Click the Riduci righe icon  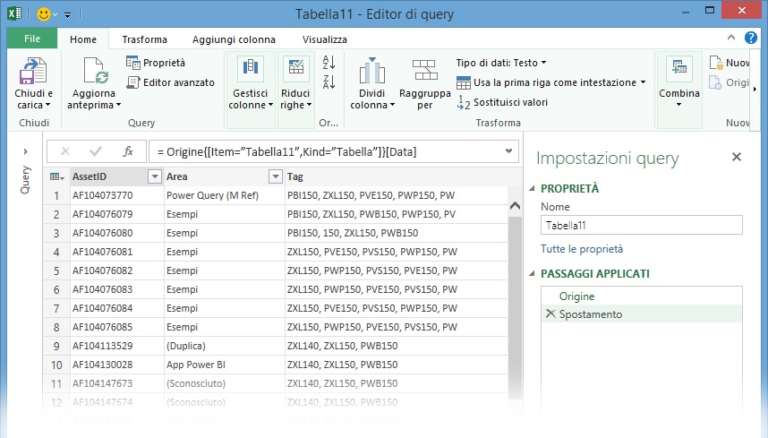click(x=296, y=69)
